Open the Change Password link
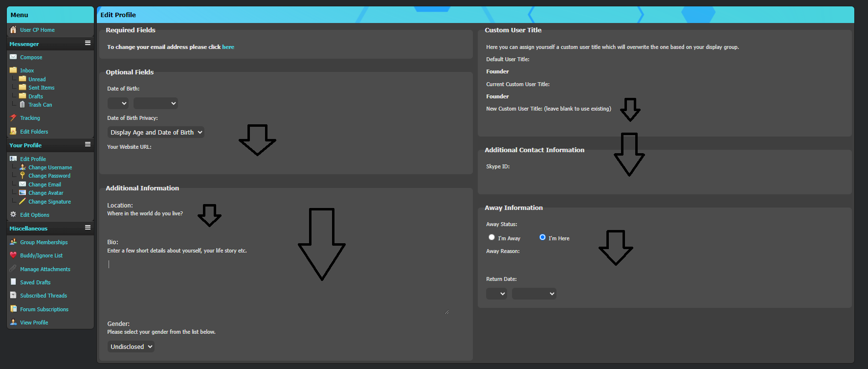Screen dimensions: 868x369 coord(49,176)
